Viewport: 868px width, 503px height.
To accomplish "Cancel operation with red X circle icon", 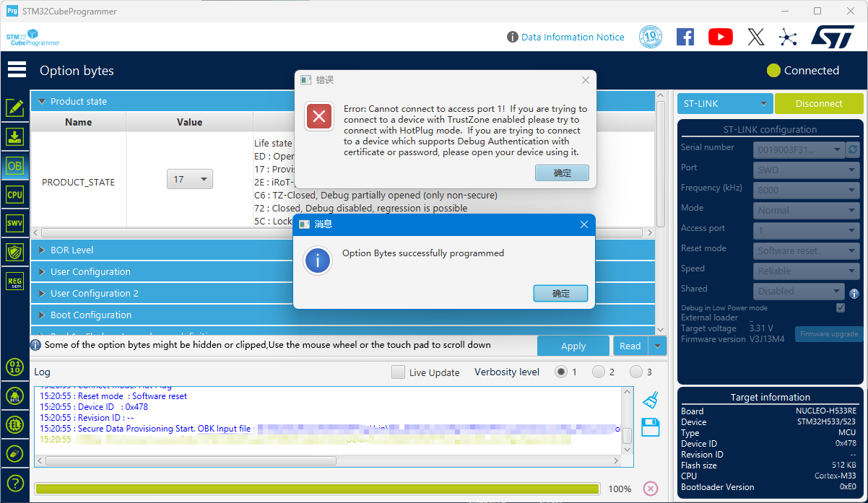I will [651, 489].
